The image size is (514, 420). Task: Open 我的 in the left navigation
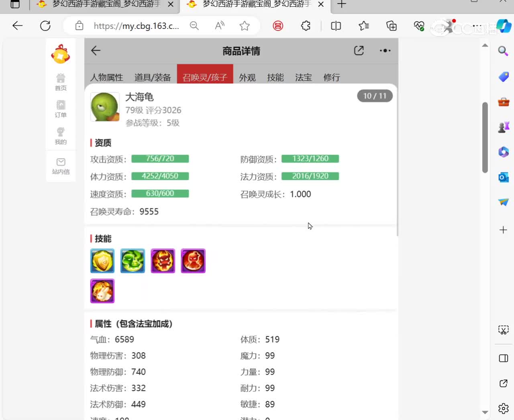point(61,136)
